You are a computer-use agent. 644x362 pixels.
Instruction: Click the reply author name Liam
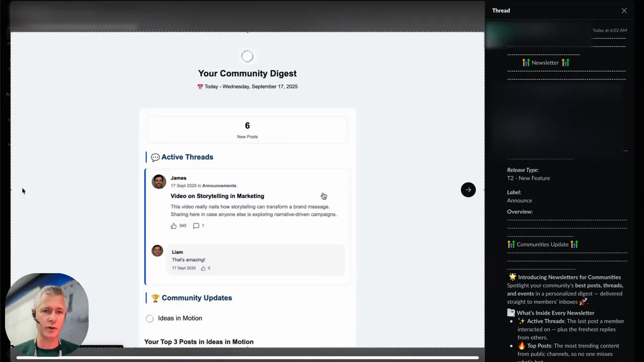(177, 252)
